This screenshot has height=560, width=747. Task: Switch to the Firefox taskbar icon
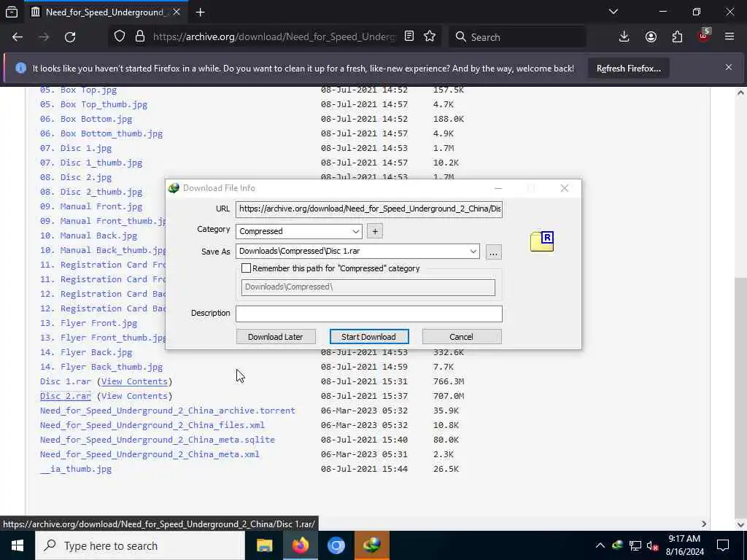tap(300, 545)
